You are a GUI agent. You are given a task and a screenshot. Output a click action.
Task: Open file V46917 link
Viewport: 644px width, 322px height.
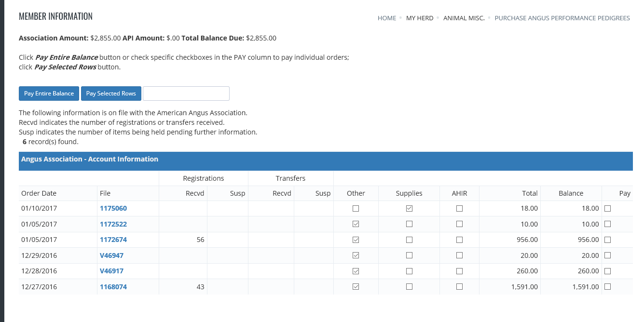coord(111,271)
